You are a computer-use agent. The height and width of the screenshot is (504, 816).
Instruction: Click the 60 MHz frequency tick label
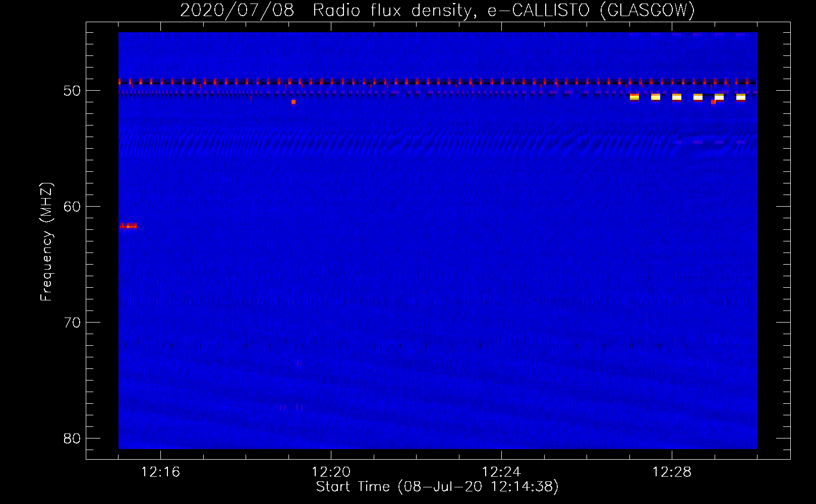72,207
